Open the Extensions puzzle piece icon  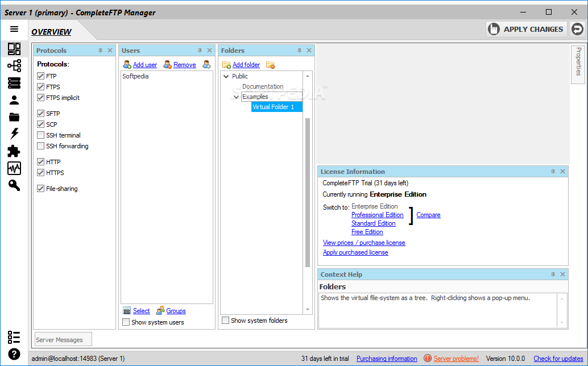tap(14, 151)
